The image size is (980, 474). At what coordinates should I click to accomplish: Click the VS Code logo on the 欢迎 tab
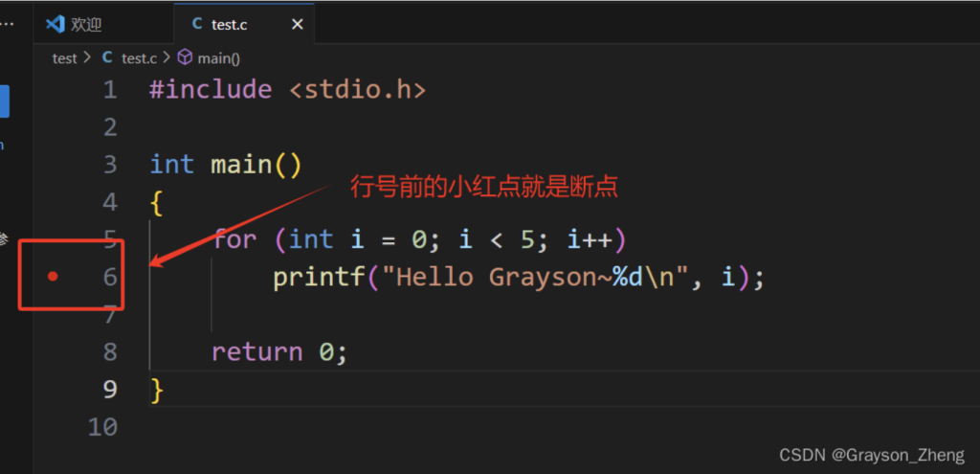[x=55, y=24]
